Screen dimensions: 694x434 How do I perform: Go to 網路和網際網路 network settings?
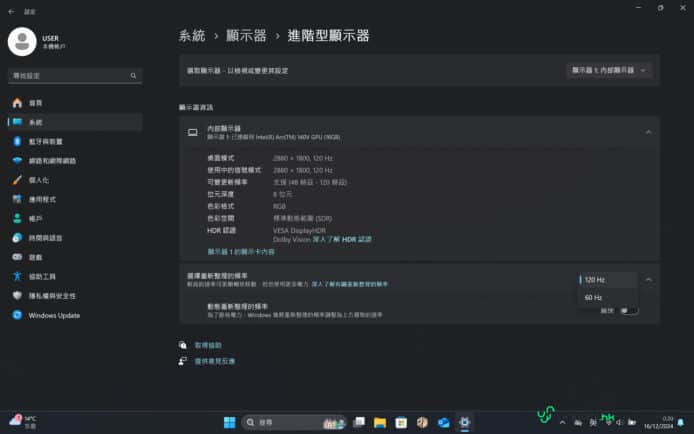pyautogui.click(x=51, y=160)
